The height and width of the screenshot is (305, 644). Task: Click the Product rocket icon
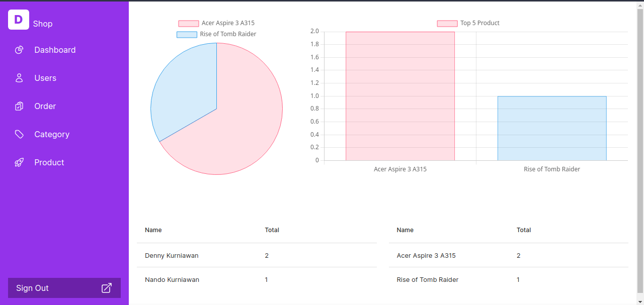click(19, 162)
